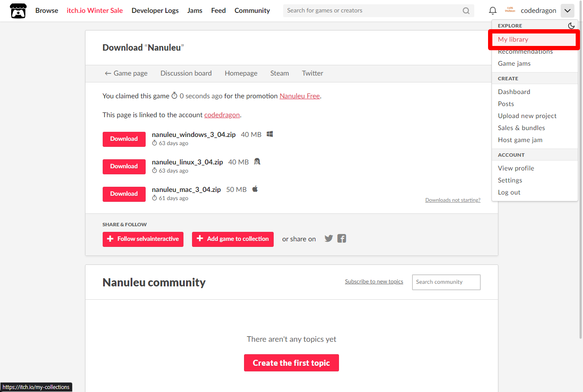Click the codedragon account link in the page text
Screen dimensions: 583x392
(x=222, y=115)
